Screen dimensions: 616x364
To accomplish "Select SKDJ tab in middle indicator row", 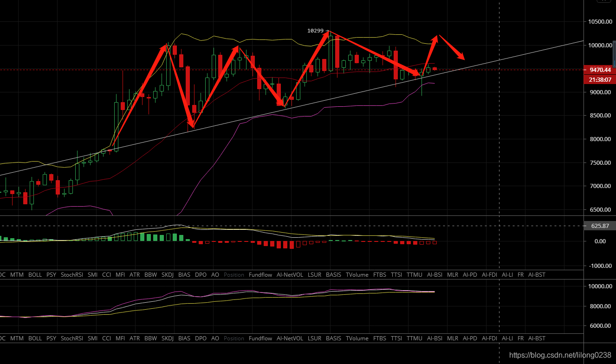I will click(x=167, y=275).
